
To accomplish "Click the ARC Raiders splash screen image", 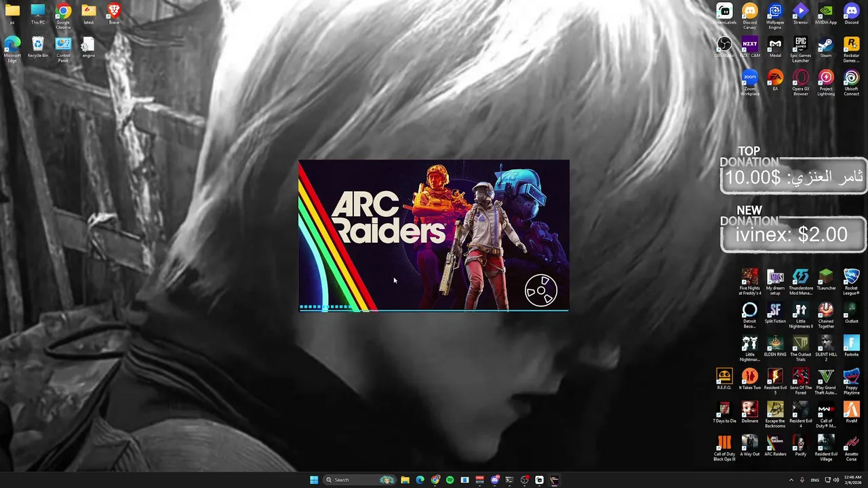I will (x=434, y=235).
